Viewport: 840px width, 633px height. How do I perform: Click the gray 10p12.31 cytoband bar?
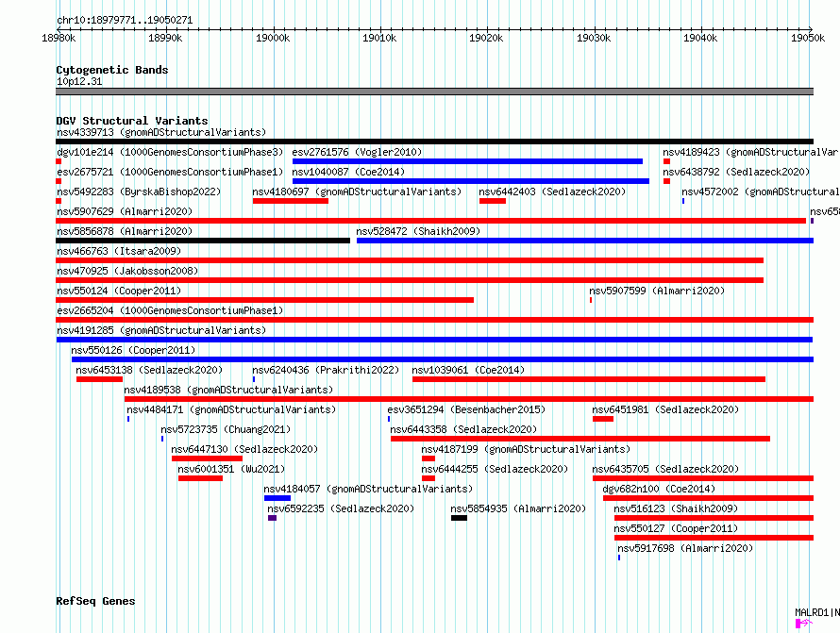tap(434, 92)
